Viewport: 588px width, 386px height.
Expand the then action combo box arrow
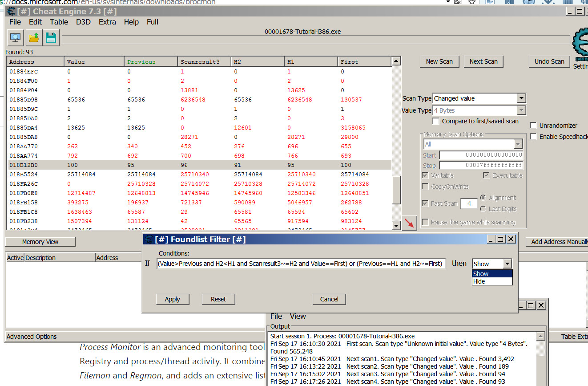507,264
